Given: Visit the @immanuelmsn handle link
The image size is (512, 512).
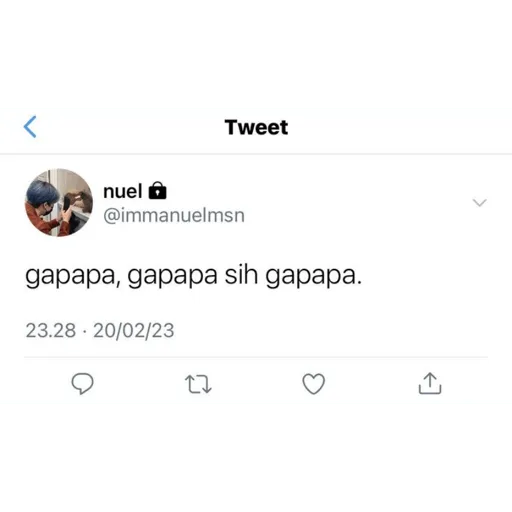Looking at the screenshot, I should click(x=174, y=215).
